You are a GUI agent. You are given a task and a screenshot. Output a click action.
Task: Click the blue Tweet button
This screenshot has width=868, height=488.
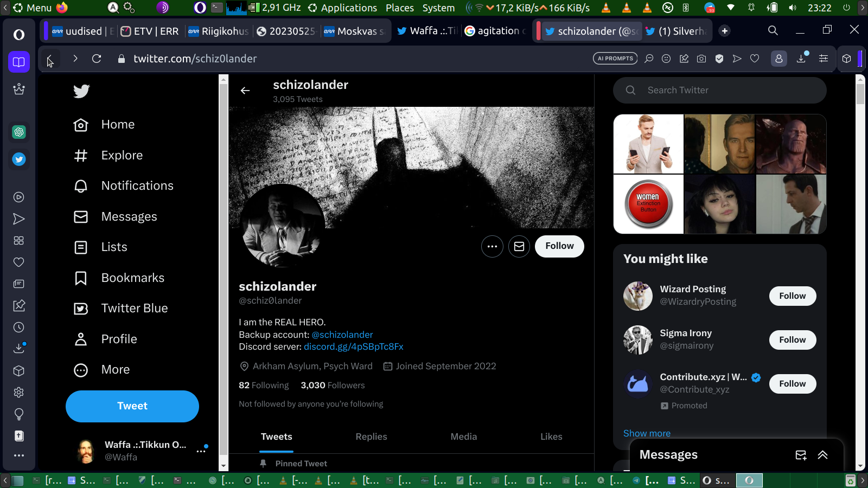132,407
